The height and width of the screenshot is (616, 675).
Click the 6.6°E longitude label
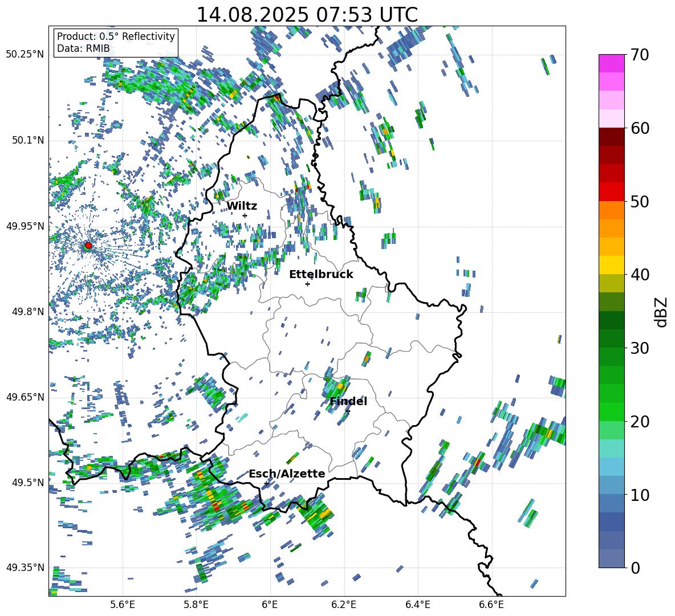(491, 605)
